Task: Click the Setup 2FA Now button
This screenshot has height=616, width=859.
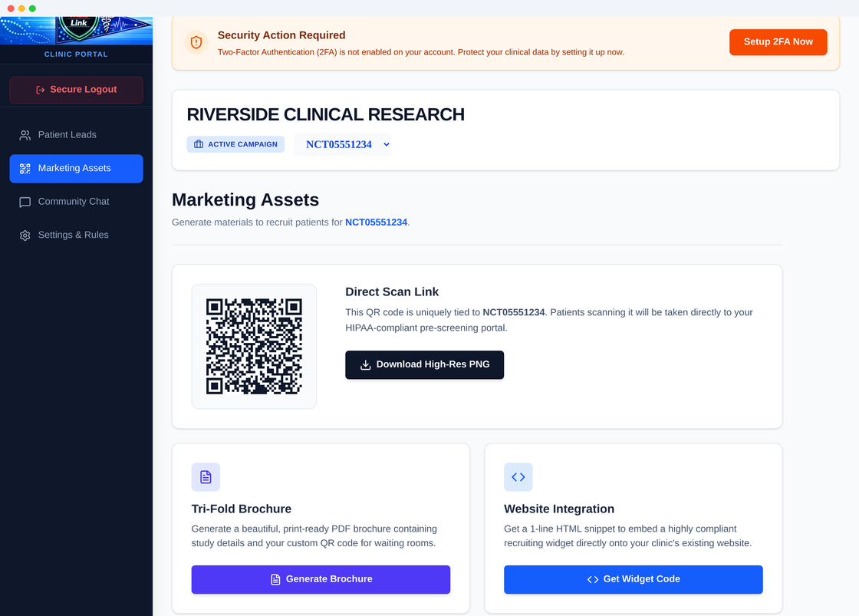Action: point(778,42)
